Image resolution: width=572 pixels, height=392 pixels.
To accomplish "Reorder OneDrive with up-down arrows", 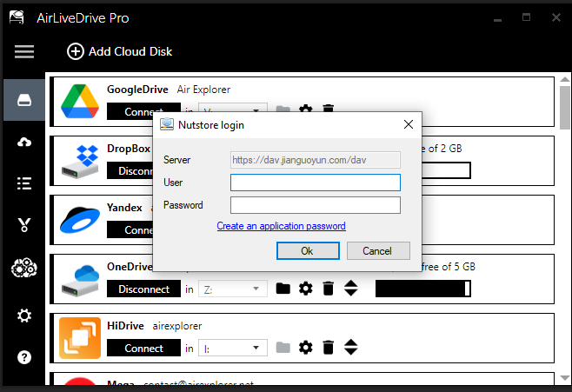I will point(351,288).
